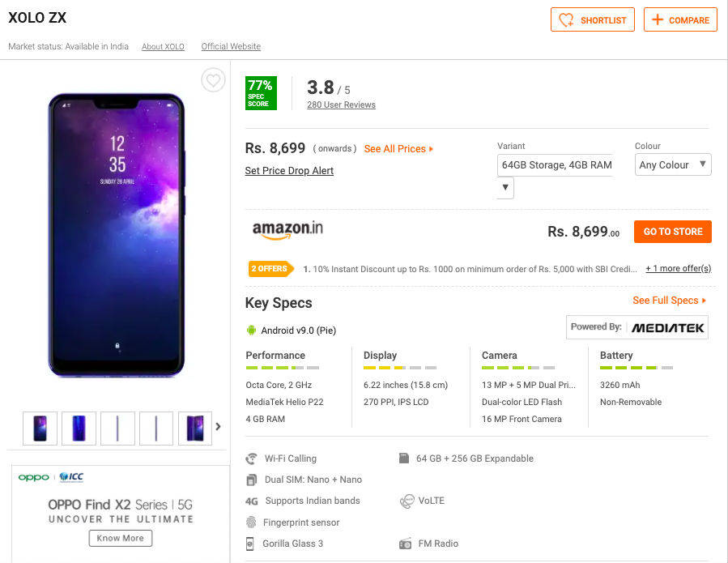This screenshot has height=563, width=728.
Task: Click the Dual SIM card icon
Action: pyautogui.click(x=252, y=480)
